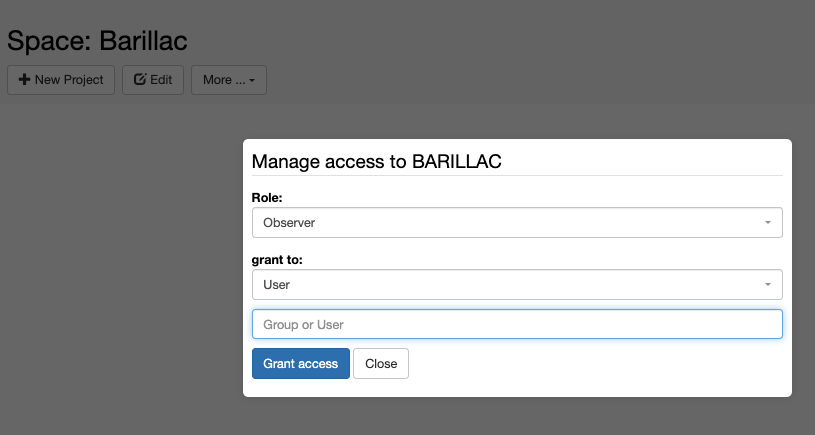This screenshot has width=815, height=435.
Task: Click the arrow icon of Role select
Action: pos(768,222)
